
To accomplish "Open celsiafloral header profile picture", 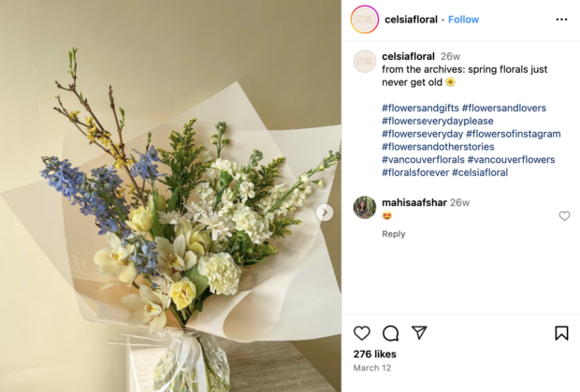I will (x=365, y=20).
